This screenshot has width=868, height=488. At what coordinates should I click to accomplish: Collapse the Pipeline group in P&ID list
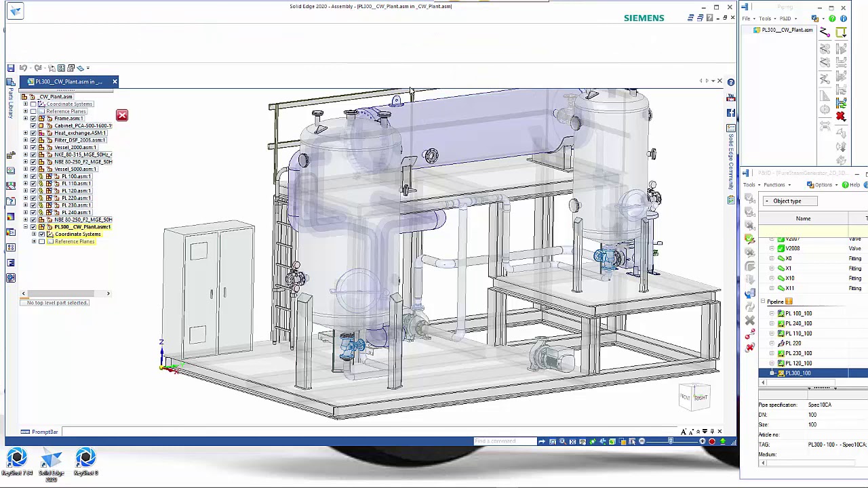coord(763,302)
